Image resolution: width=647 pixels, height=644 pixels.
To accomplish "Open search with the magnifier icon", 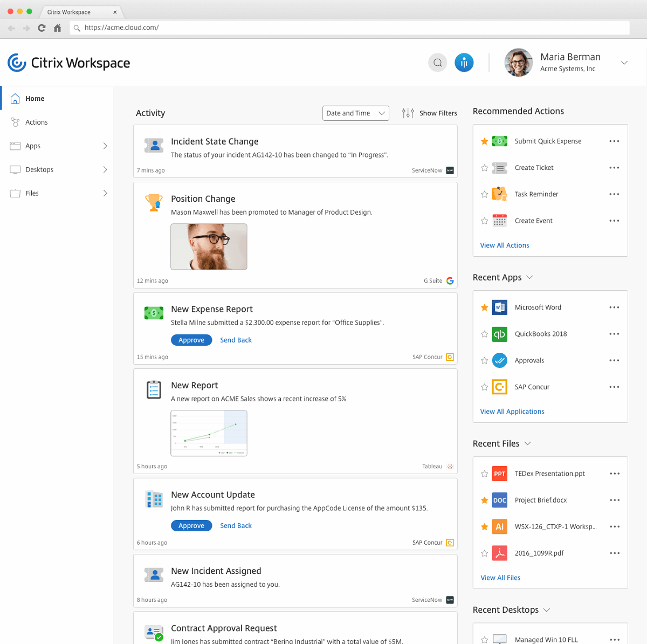I will click(x=437, y=62).
